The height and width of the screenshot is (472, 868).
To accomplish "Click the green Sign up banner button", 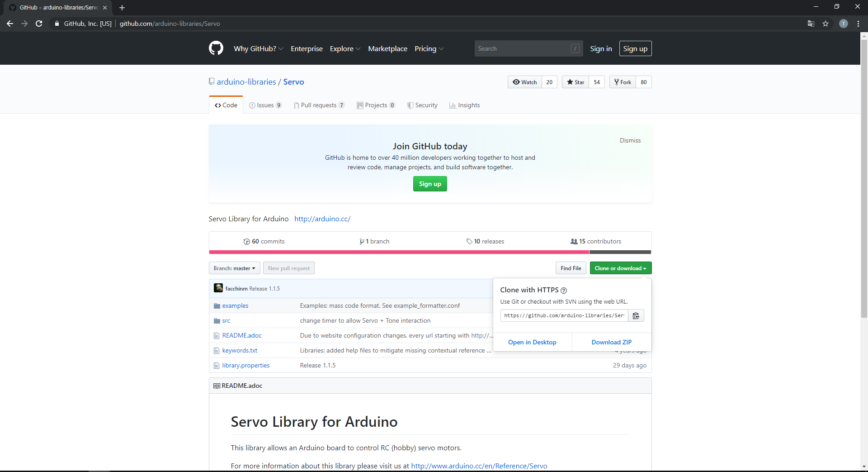I will click(x=430, y=184).
